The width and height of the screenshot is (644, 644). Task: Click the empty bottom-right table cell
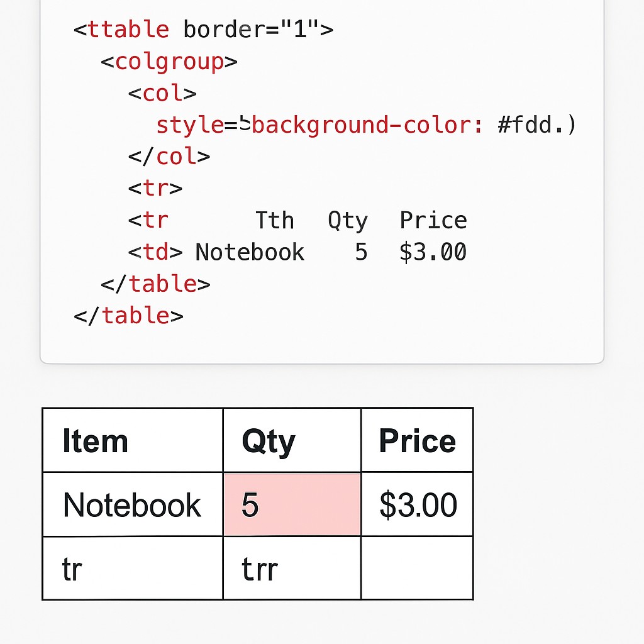[x=417, y=569]
